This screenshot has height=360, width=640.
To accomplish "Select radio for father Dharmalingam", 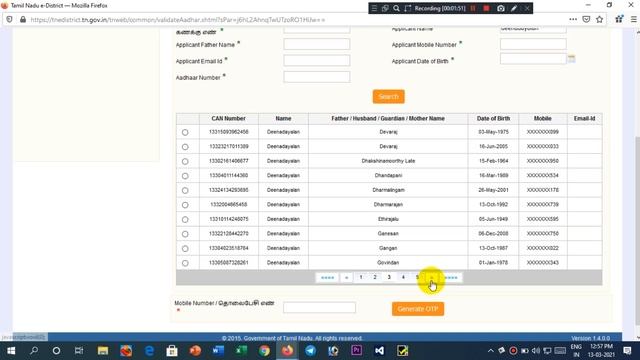I will tap(185, 190).
